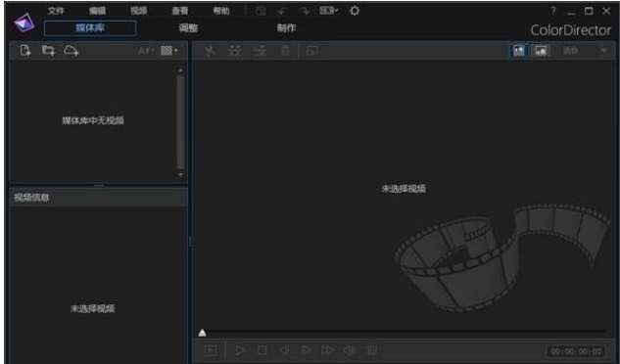
Task: Click the import folder icon
Action: [49, 51]
